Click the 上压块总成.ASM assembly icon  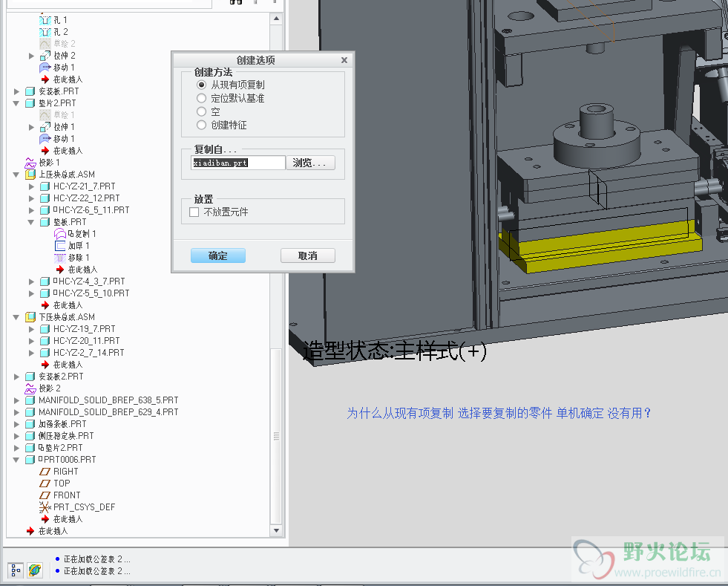[x=30, y=175]
